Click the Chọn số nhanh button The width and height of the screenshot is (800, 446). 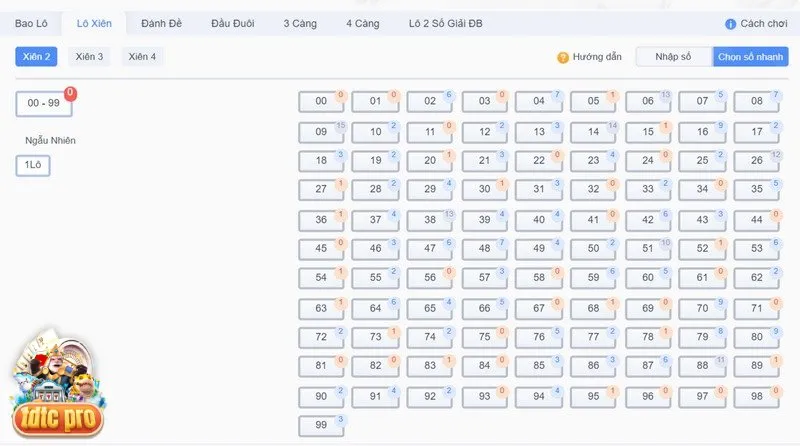pos(751,57)
